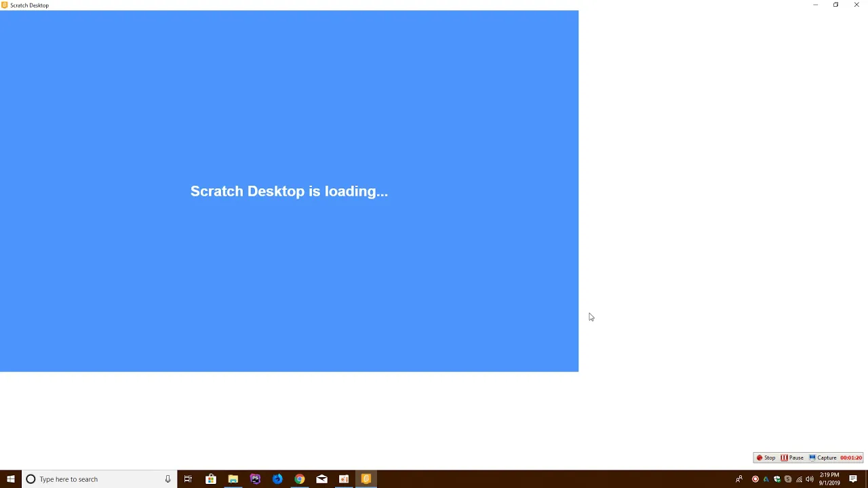Open the Mail app from the taskbar
Viewport: 868px width, 488px height.
(321, 479)
